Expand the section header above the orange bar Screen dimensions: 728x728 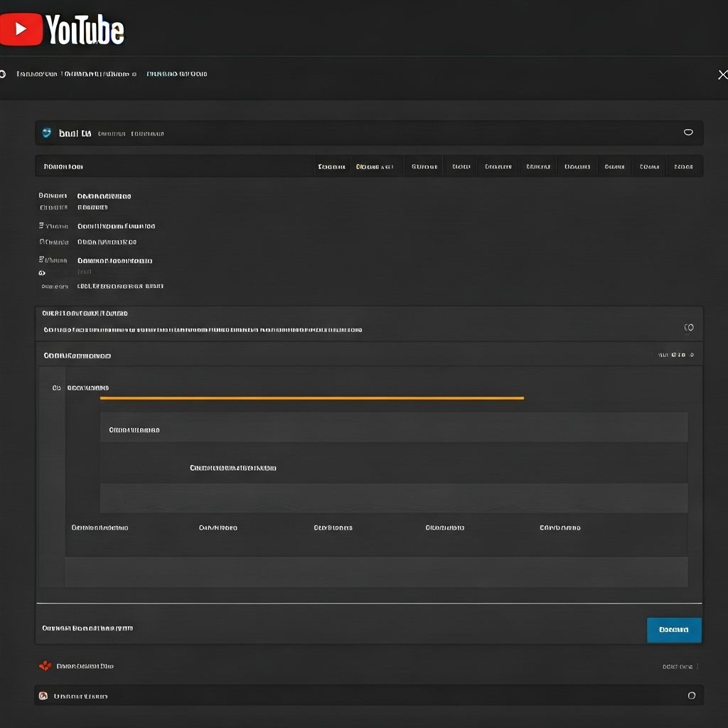(77, 355)
